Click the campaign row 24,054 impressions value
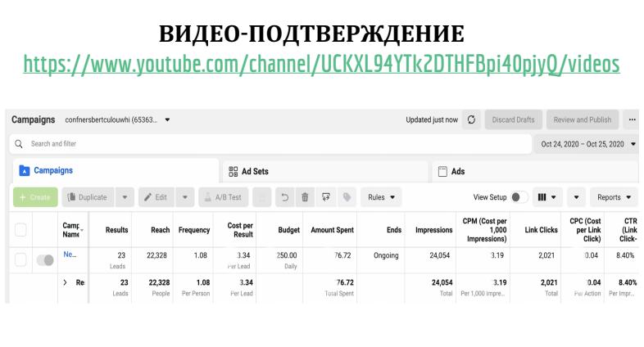Viewport: 644px width, 347px height. click(x=439, y=255)
